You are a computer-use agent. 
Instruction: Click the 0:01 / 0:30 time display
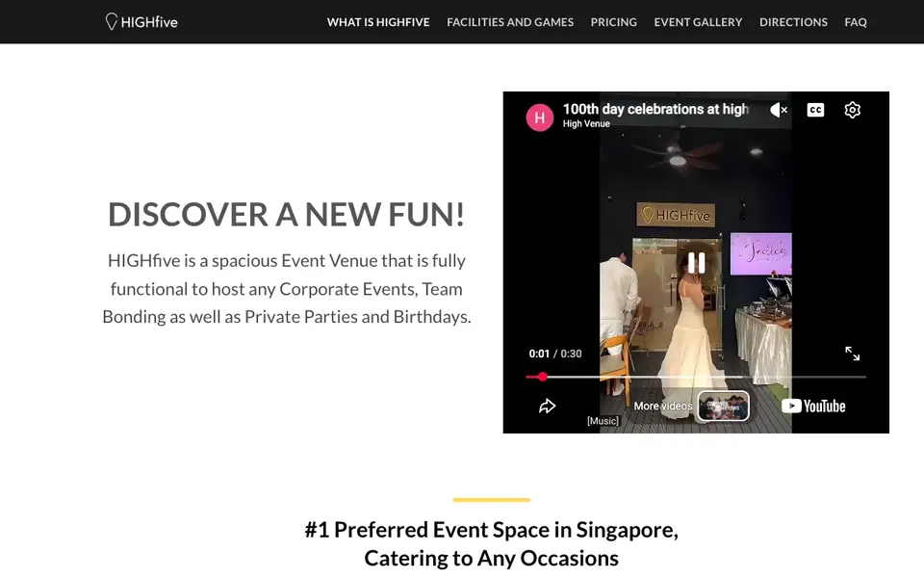coord(555,354)
